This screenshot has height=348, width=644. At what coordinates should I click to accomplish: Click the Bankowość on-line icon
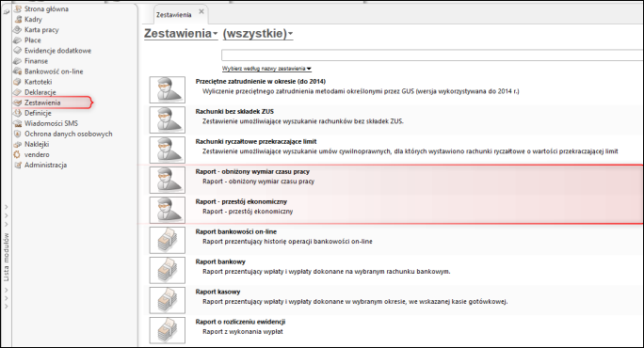17,71
